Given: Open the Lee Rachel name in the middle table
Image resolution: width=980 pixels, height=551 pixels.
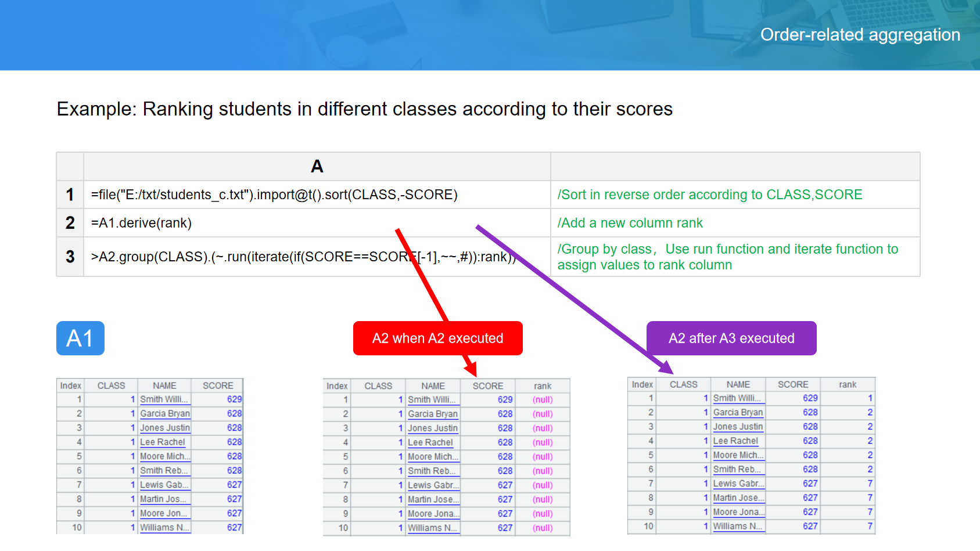Looking at the screenshot, I should coord(430,442).
